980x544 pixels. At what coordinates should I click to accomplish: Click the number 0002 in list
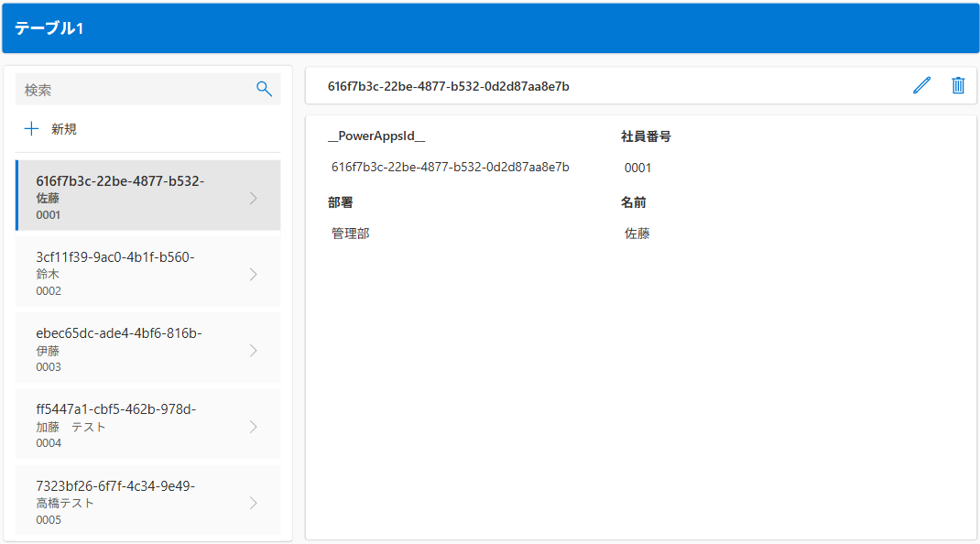coord(49,290)
